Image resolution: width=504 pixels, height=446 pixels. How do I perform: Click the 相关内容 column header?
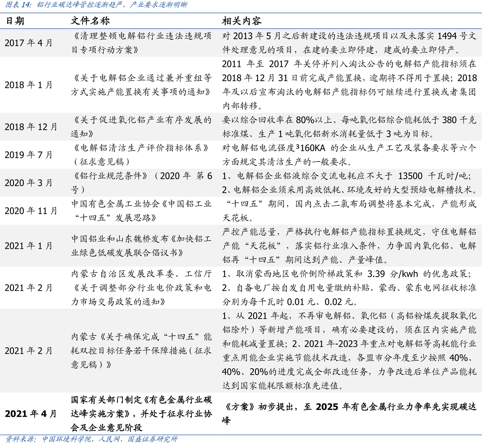tap(242, 21)
